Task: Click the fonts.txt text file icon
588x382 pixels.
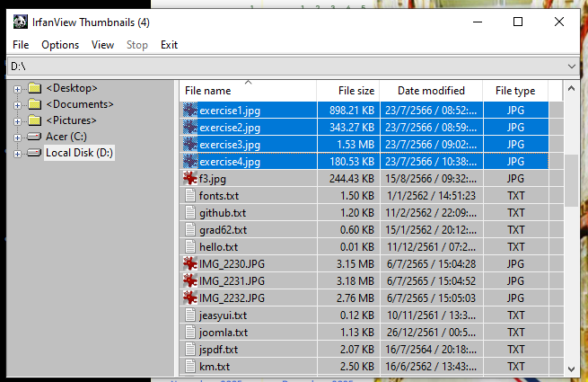Action: coord(189,196)
